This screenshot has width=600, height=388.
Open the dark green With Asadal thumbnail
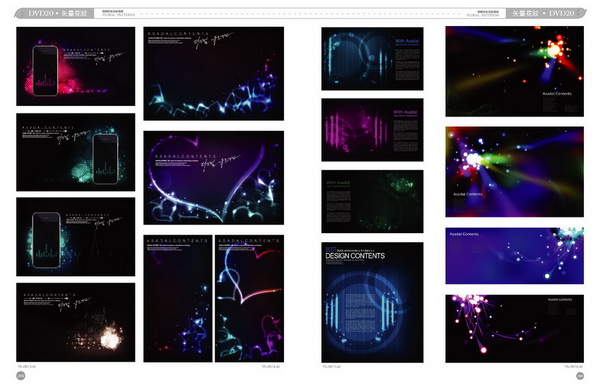[x=372, y=201]
